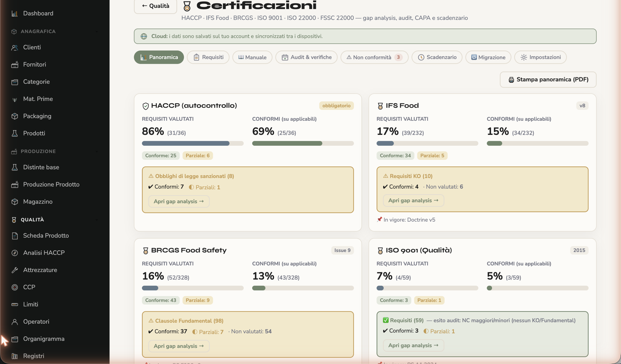Click the ISO 9001 medal icon

[x=380, y=251]
